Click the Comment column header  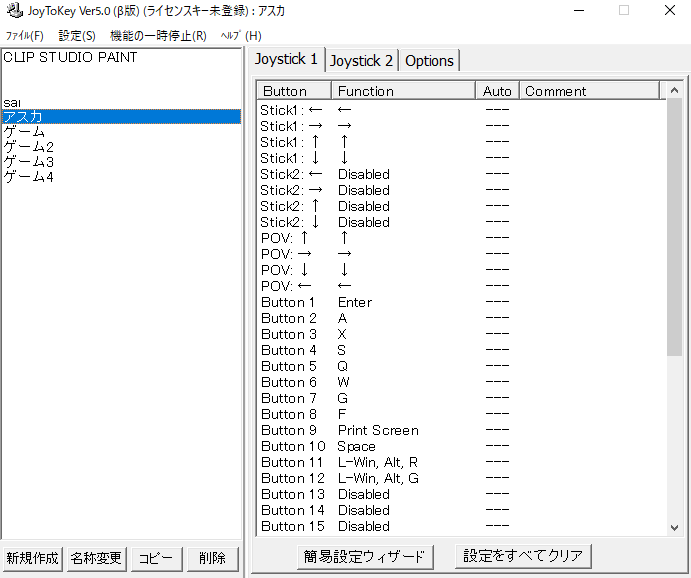tap(590, 91)
